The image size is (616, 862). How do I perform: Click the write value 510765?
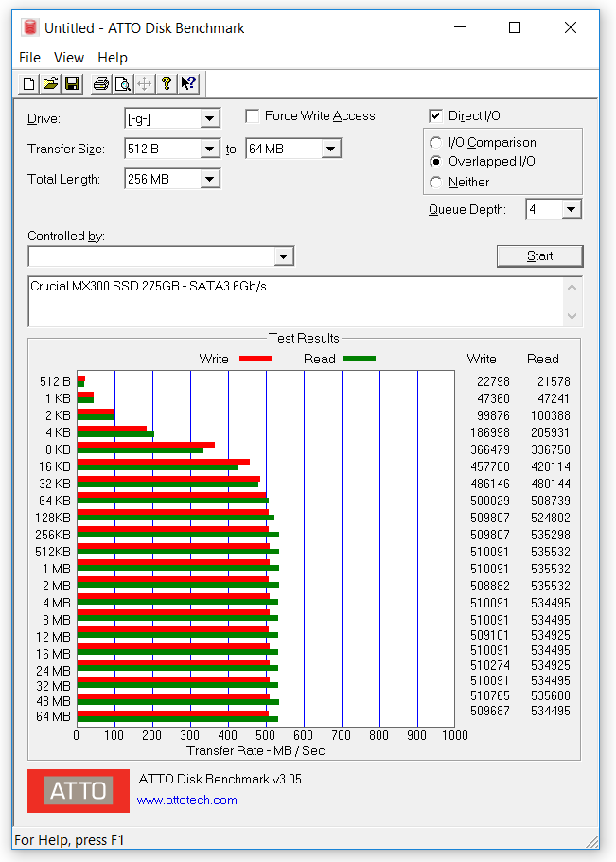tap(490, 696)
